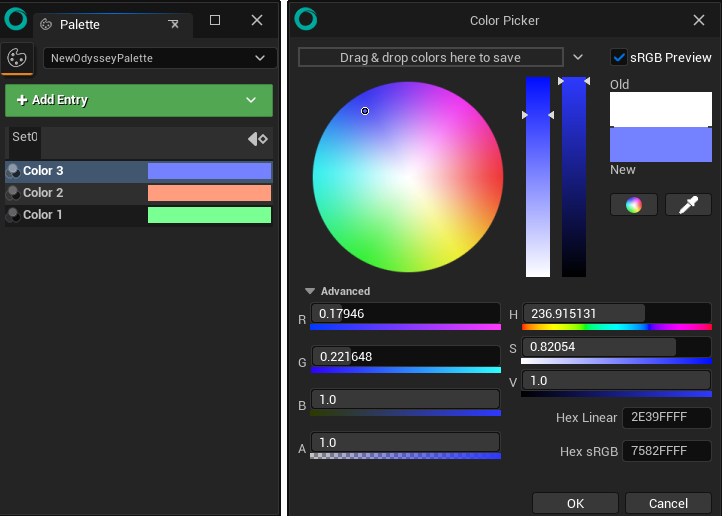The image size is (722, 516).
Task: Open the NewOdysseyPalette dropdown
Action: (x=160, y=58)
